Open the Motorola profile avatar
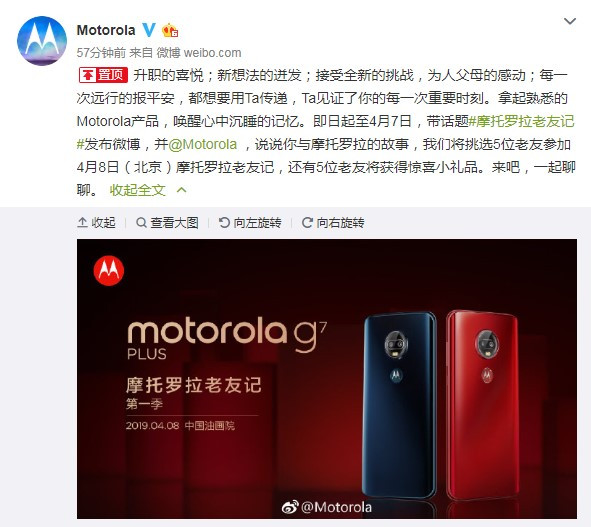 coord(42,41)
